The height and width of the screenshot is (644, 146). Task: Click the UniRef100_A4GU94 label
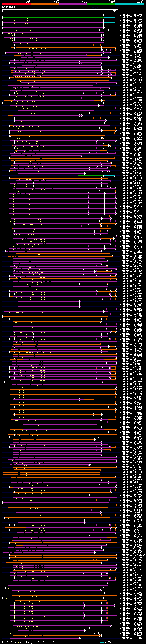pos(131,50)
